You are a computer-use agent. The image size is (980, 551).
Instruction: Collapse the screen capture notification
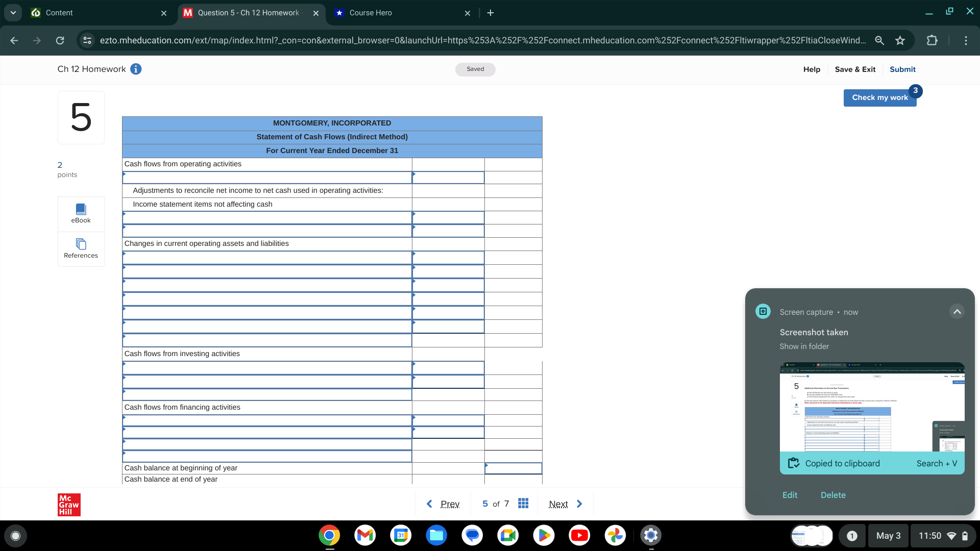pyautogui.click(x=957, y=311)
